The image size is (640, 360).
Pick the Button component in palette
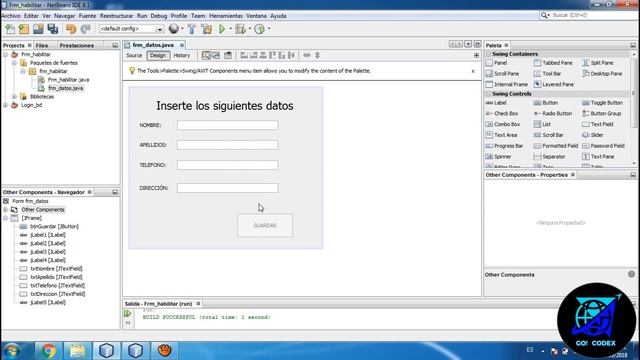click(546, 103)
